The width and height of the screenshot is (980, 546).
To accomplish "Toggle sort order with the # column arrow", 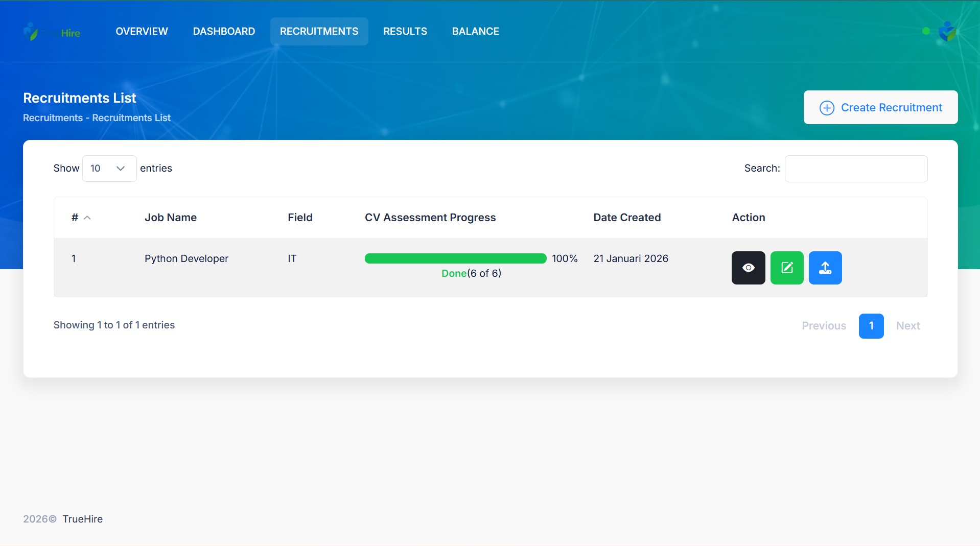I will click(x=87, y=218).
